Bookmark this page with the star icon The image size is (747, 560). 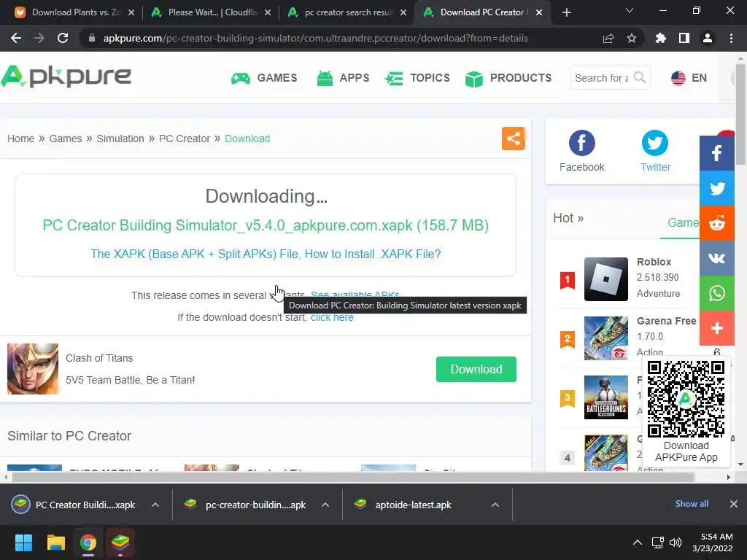[x=632, y=38]
